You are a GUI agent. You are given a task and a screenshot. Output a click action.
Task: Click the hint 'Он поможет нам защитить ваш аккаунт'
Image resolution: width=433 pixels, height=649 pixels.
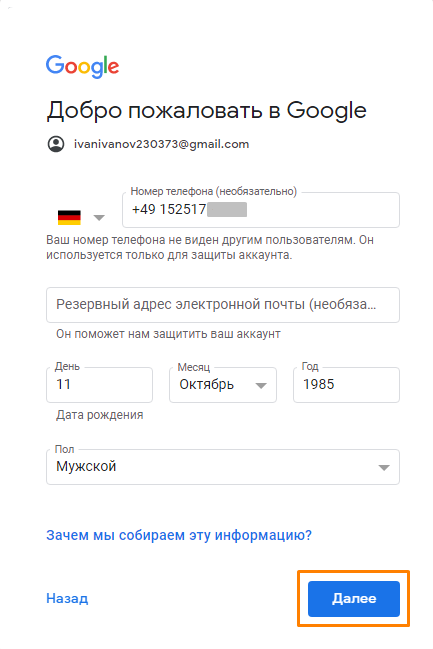click(x=168, y=334)
